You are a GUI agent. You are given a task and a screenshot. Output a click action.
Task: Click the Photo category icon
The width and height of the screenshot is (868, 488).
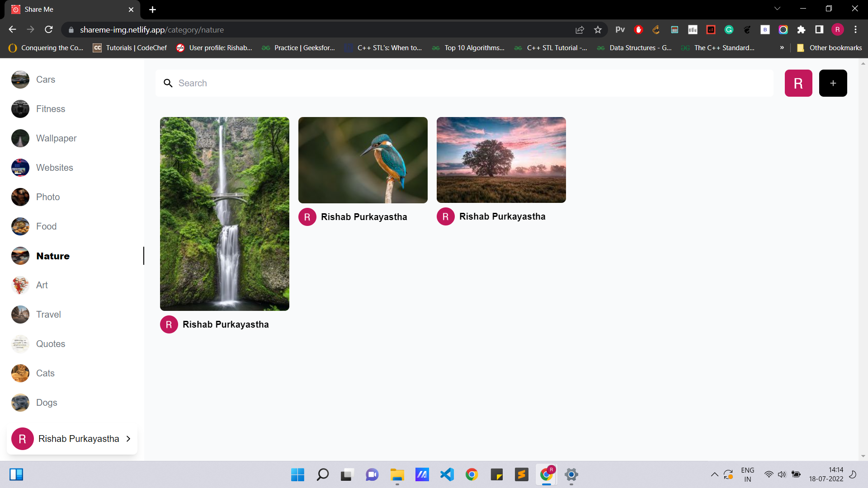[20, 197]
